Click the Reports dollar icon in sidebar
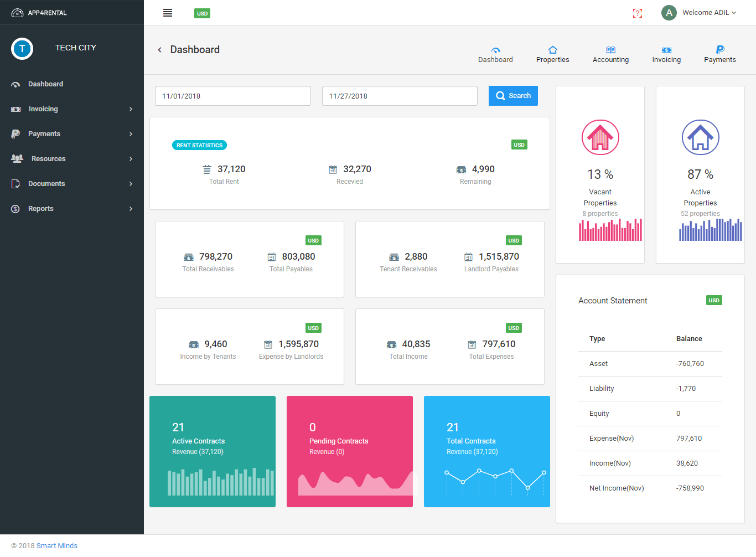This screenshot has height=557, width=756. pos(15,209)
